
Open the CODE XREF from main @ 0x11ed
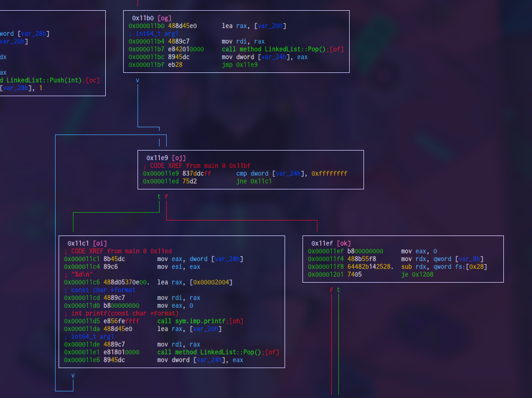click(118, 250)
